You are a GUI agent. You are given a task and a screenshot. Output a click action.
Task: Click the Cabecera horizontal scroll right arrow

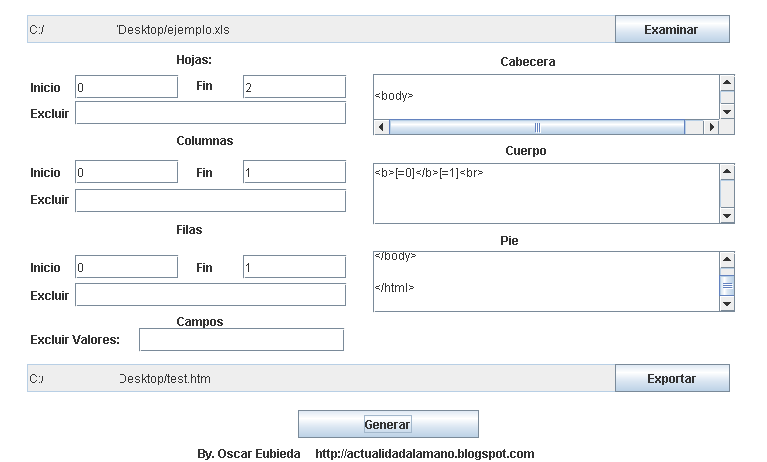pyautogui.click(x=712, y=127)
